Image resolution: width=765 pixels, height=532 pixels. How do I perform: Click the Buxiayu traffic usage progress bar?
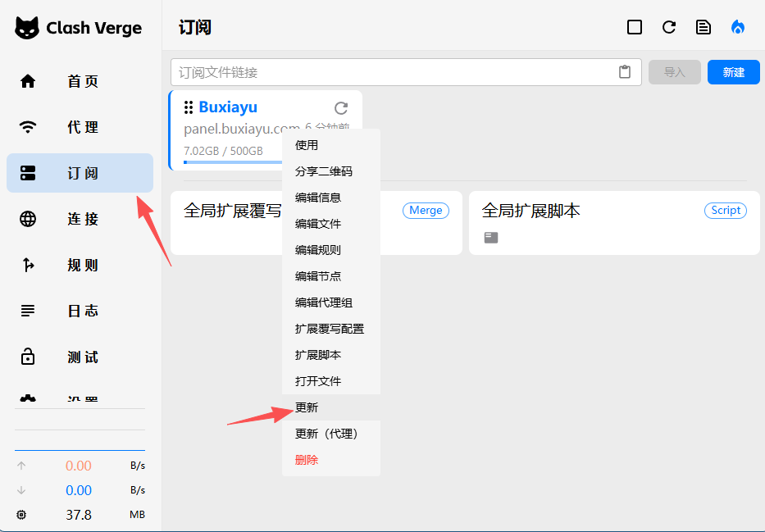coord(233,161)
